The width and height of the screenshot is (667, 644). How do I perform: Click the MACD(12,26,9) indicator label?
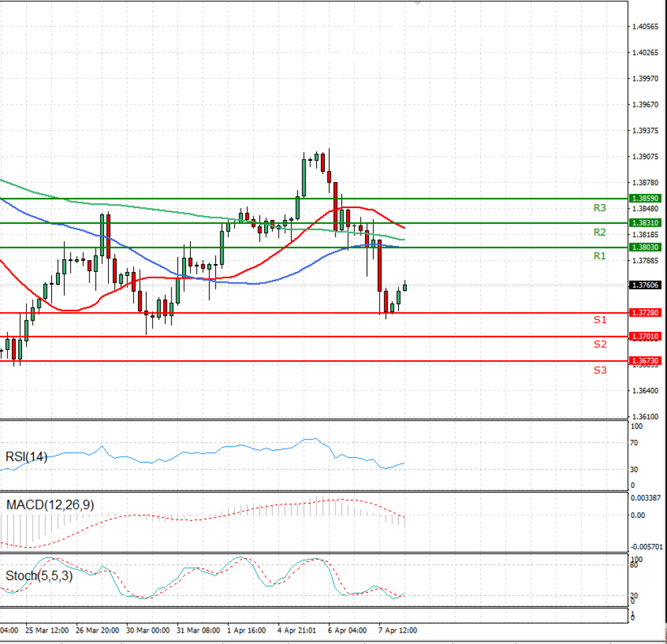pos(50,505)
